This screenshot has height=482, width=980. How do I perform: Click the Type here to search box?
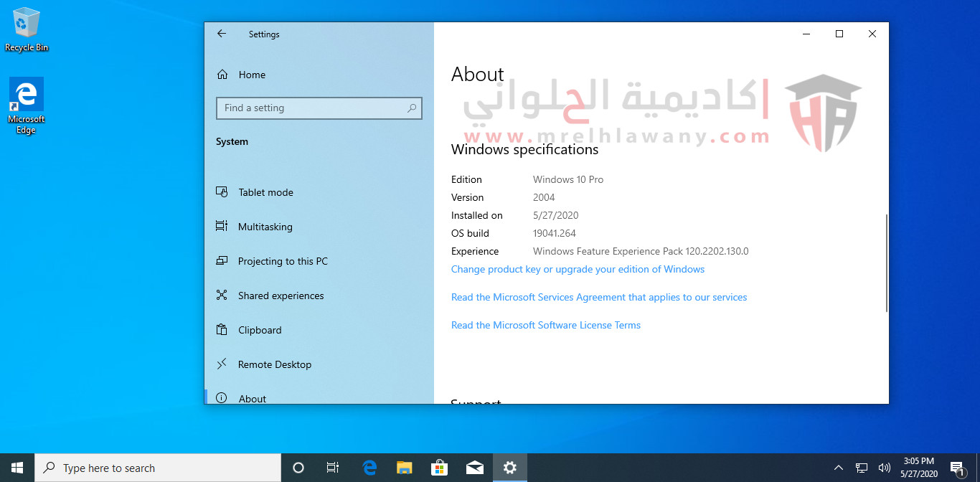click(158, 468)
